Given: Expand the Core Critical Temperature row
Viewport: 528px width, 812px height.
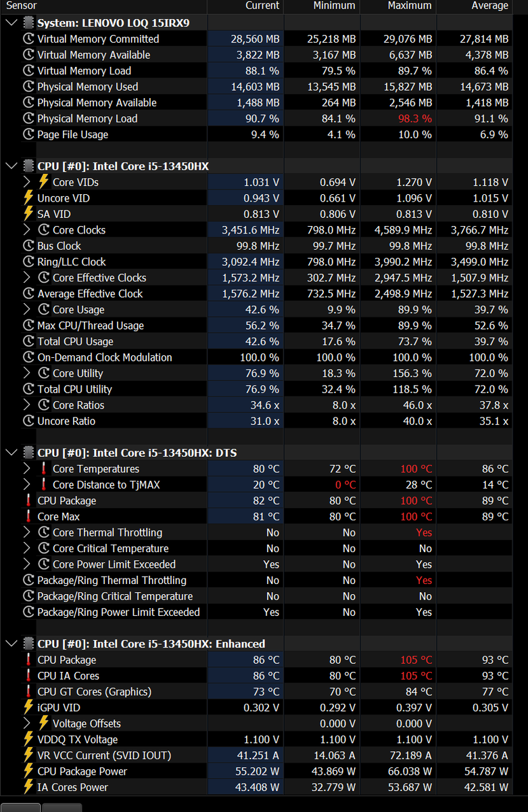Looking at the screenshot, I should tap(27, 548).
